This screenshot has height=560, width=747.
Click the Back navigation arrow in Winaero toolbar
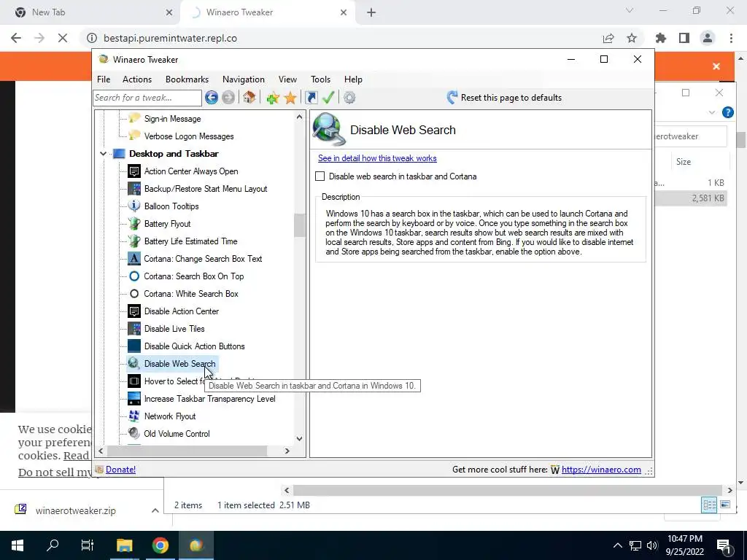[x=212, y=98]
